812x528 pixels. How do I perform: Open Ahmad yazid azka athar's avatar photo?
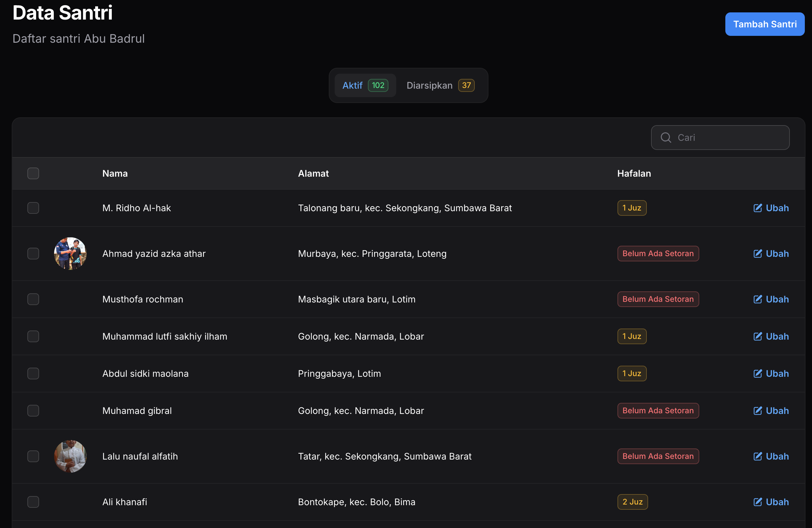(x=70, y=254)
